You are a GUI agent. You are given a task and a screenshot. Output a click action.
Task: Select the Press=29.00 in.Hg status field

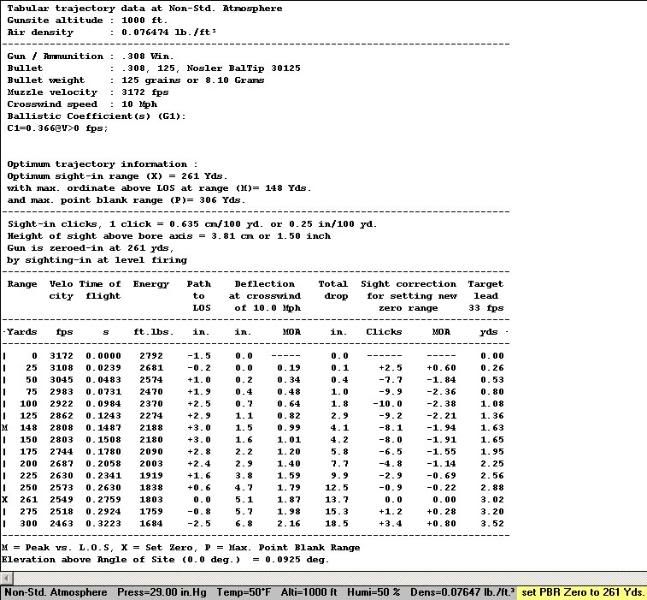click(161, 592)
